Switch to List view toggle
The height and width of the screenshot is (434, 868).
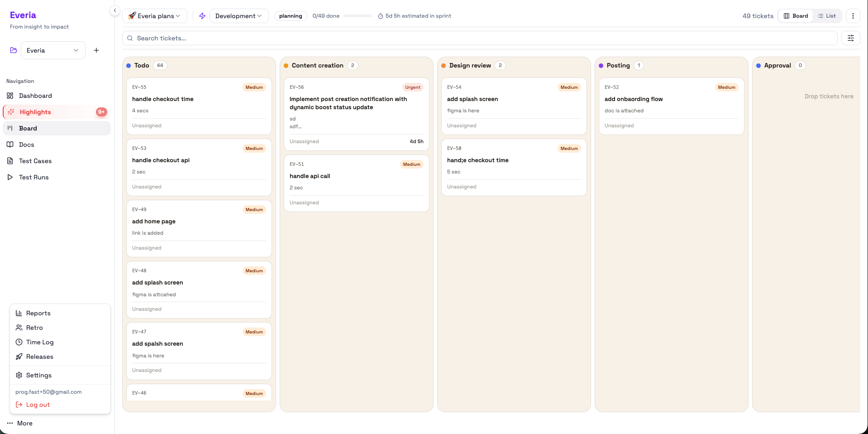tap(827, 16)
